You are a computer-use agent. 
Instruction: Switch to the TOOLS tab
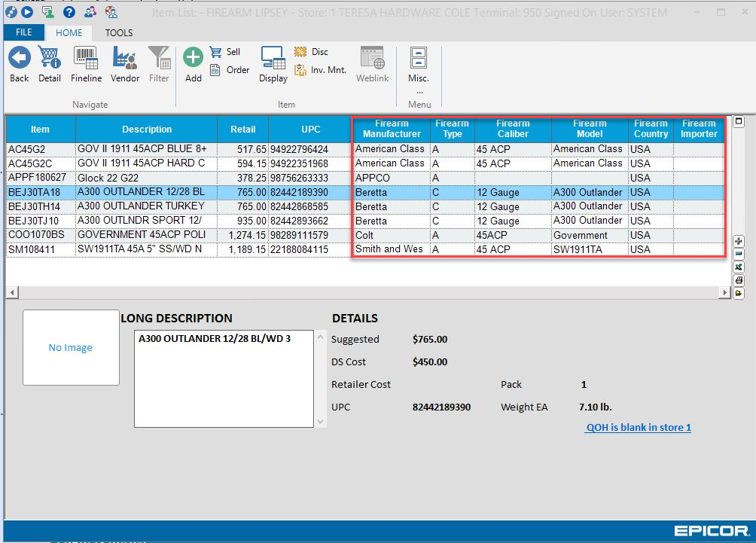(x=118, y=32)
